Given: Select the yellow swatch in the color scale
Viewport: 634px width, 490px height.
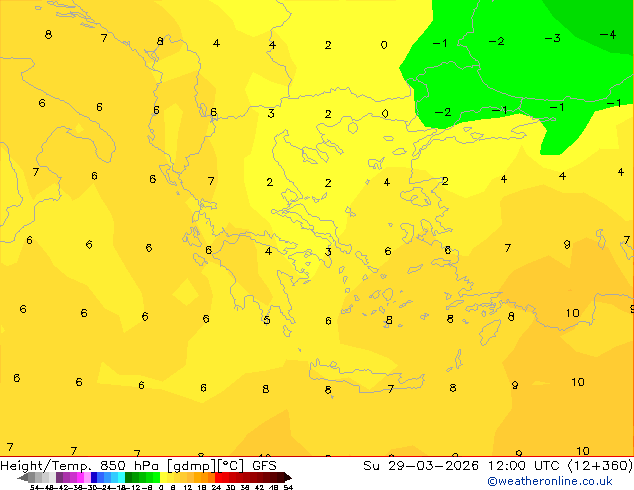Looking at the screenshot, I should coord(163,477).
